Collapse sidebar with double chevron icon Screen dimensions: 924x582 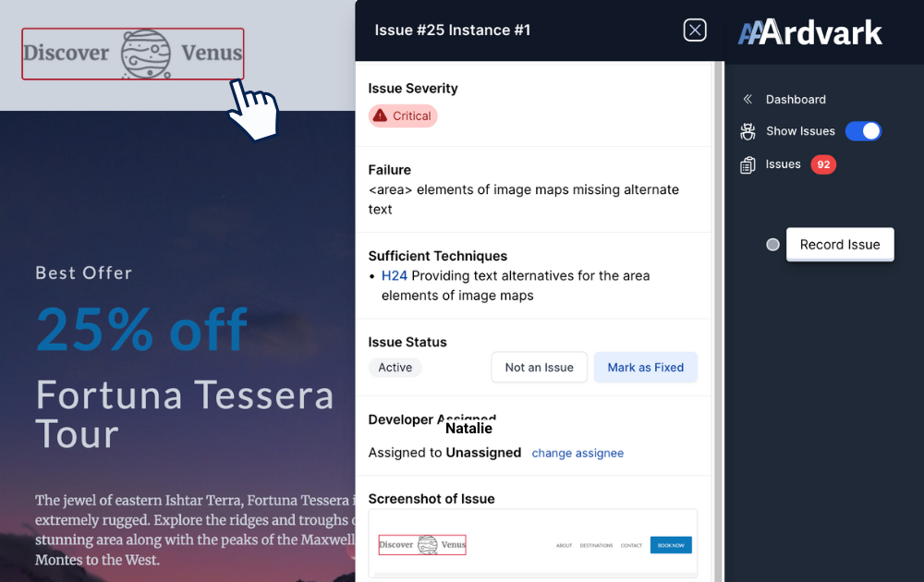click(x=748, y=100)
